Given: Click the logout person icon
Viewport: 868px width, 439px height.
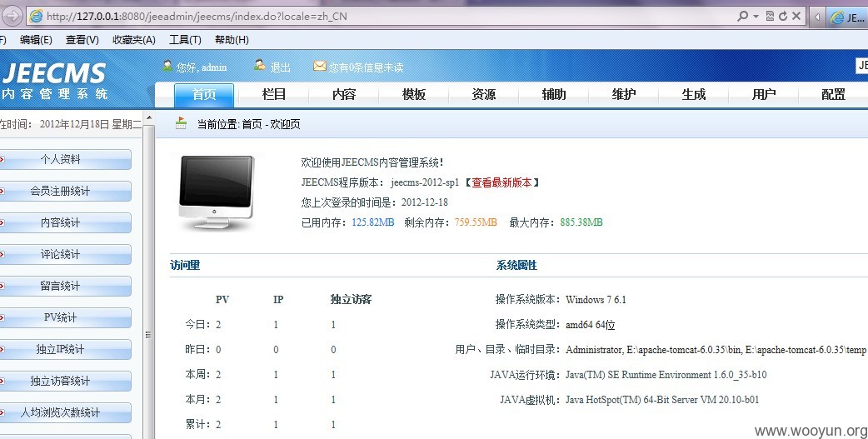Looking at the screenshot, I should pyautogui.click(x=260, y=65).
